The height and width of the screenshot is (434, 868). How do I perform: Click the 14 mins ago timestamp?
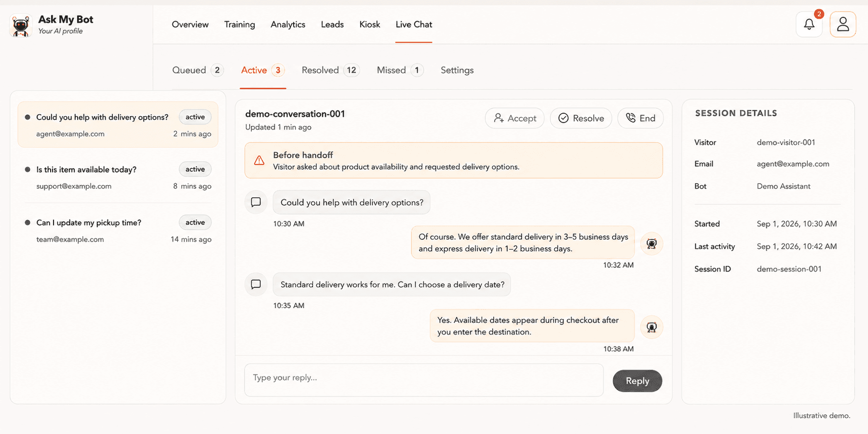click(x=191, y=239)
